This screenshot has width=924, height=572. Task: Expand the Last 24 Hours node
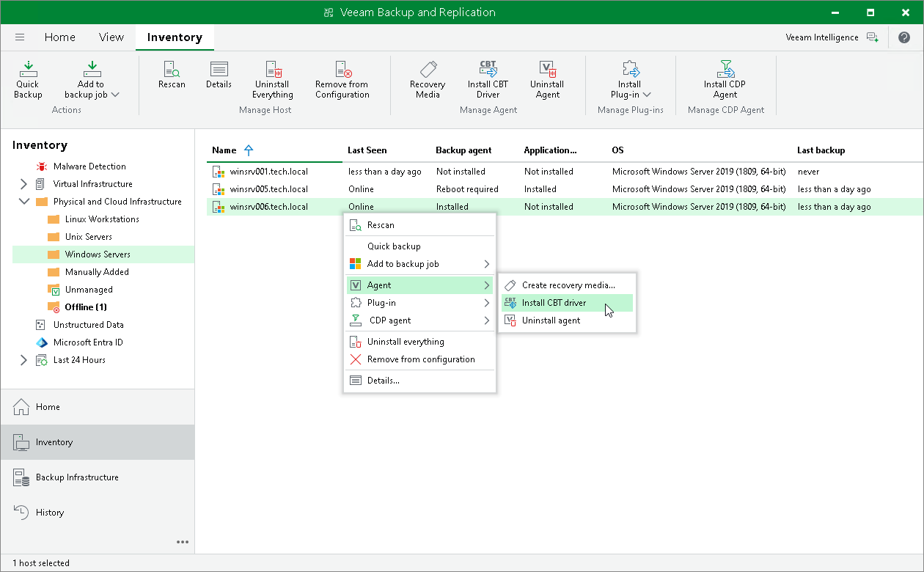pos(23,360)
